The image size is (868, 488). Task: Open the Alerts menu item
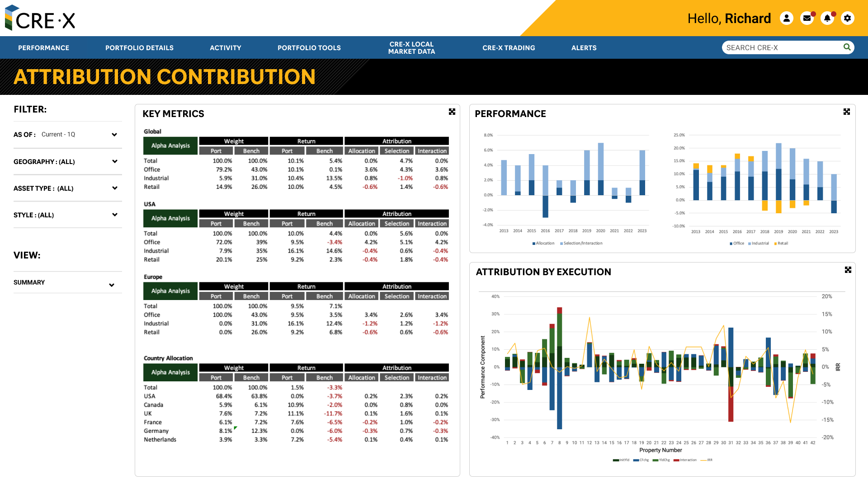tap(584, 47)
